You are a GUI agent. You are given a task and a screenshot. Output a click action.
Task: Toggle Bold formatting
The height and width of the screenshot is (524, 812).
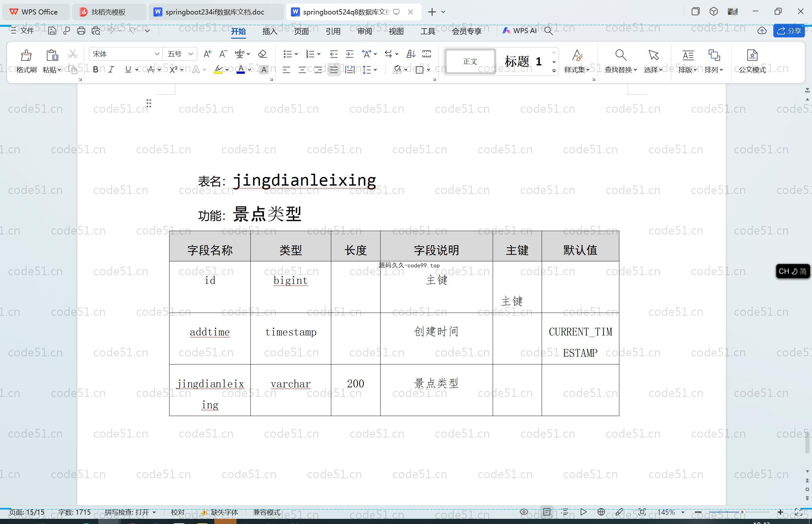96,70
